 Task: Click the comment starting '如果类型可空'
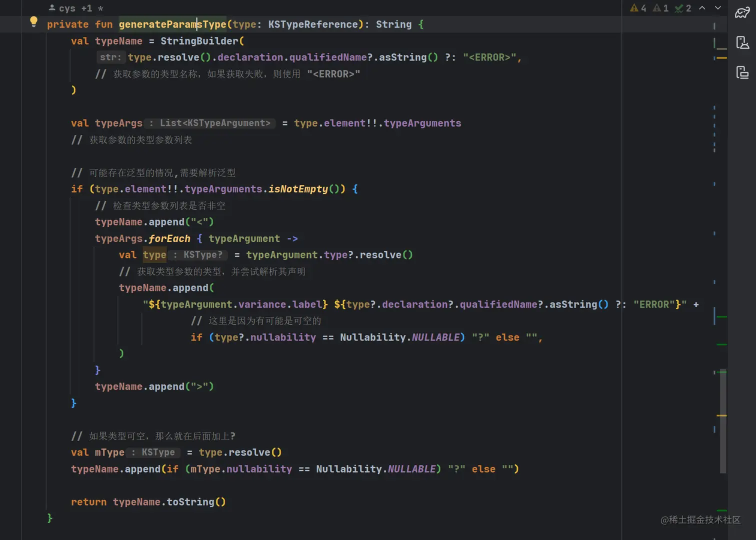[x=153, y=436]
